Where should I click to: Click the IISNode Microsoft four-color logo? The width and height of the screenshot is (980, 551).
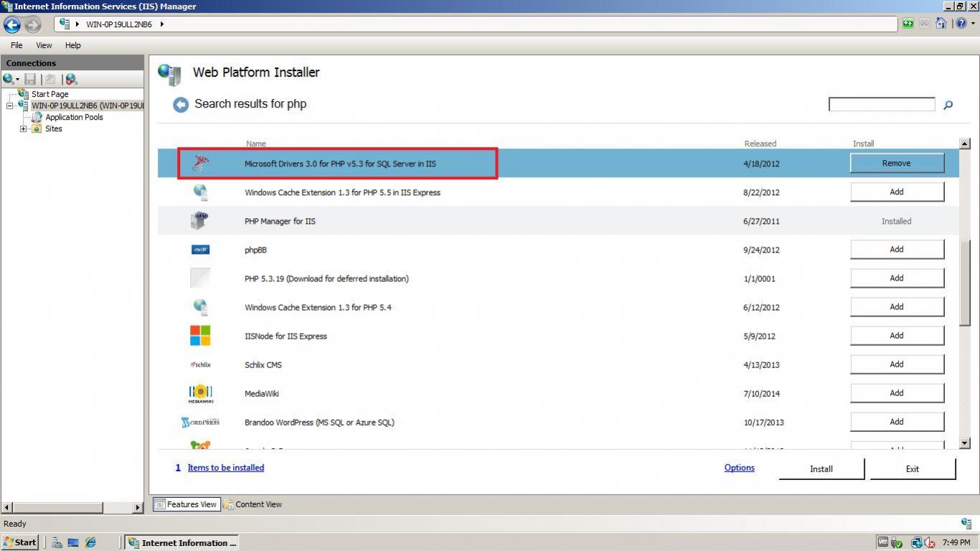[x=200, y=335]
